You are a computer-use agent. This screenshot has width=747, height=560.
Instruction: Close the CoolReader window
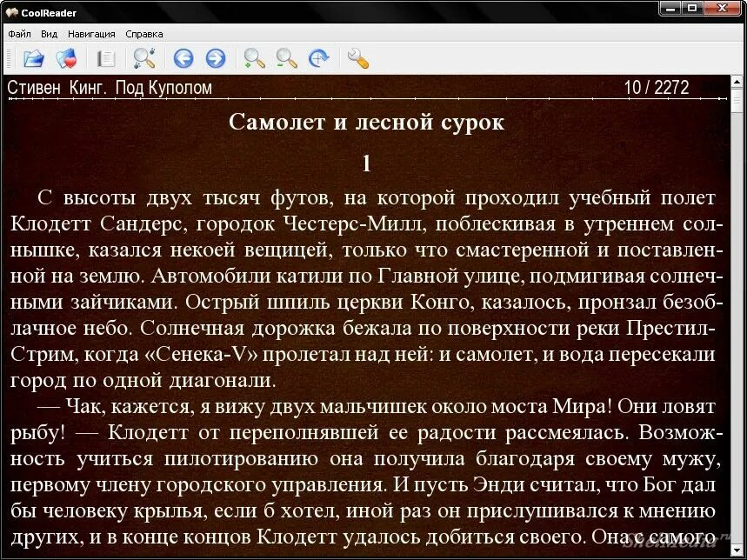(x=723, y=9)
